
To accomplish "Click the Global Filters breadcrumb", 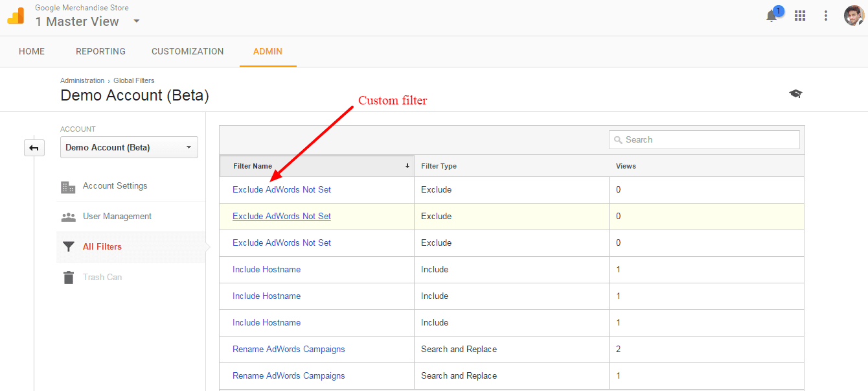I will tap(134, 80).
